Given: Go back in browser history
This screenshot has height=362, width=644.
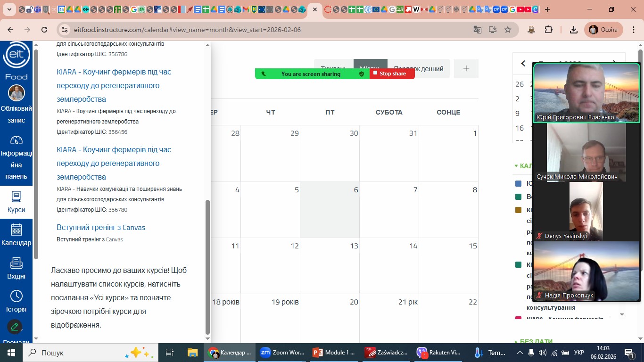Looking at the screenshot, I should [11, 30].
